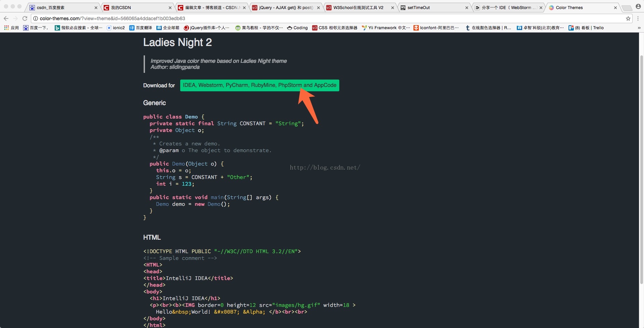Open the 百度一下 bookmark
Image resolution: width=644 pixels, height=328 pixels.
pyautogui.click(x=36, y=28)
